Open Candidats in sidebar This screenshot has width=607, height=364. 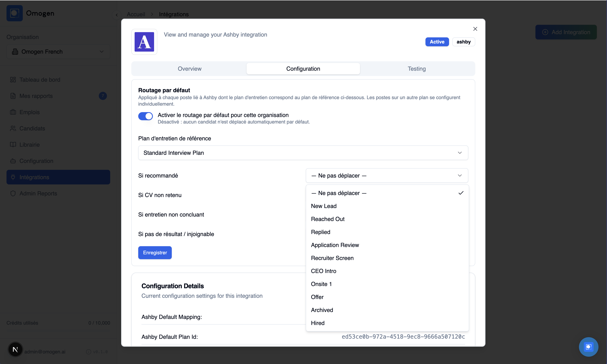[x=58, y=128]
